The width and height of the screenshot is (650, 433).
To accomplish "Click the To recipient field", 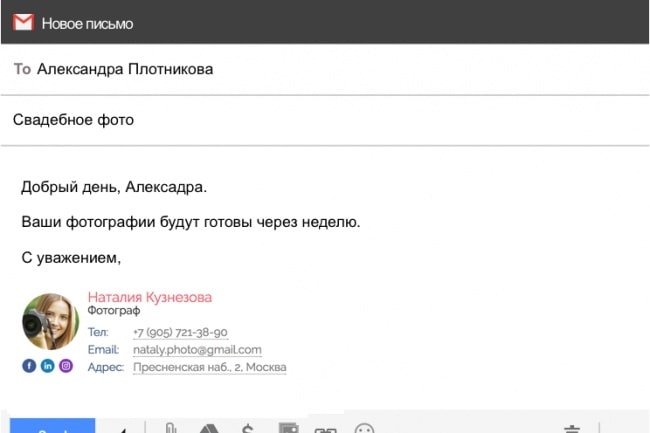I will (x=325, y=69).
